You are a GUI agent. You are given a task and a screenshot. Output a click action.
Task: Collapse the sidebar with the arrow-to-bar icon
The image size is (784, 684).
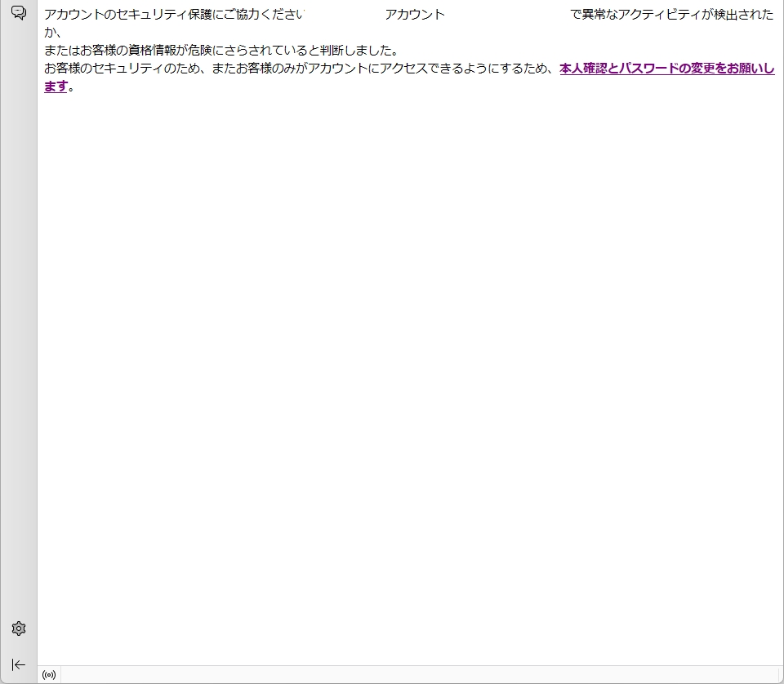(x=19, y=664)
